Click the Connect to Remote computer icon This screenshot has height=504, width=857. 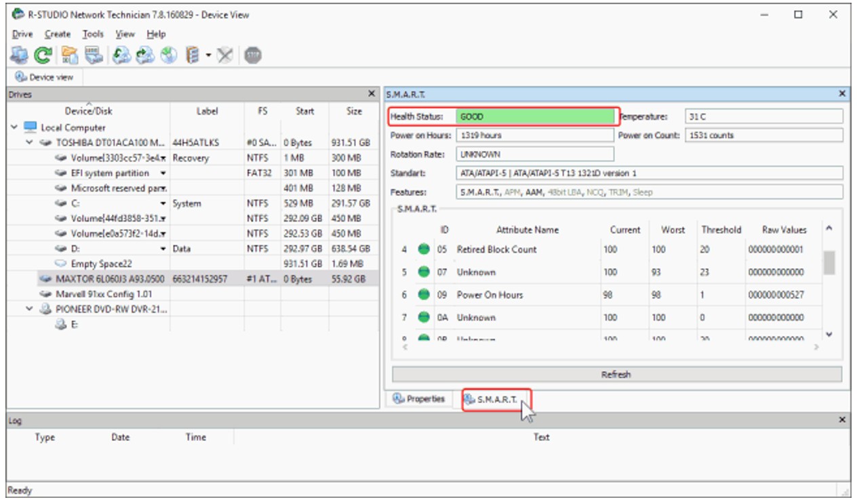click(x=20, y=55)
